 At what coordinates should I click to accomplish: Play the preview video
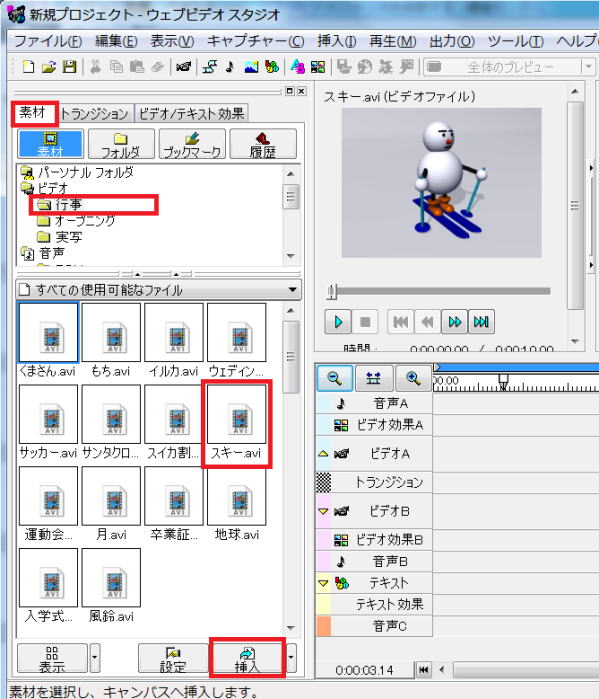click(x=338, y=322)
